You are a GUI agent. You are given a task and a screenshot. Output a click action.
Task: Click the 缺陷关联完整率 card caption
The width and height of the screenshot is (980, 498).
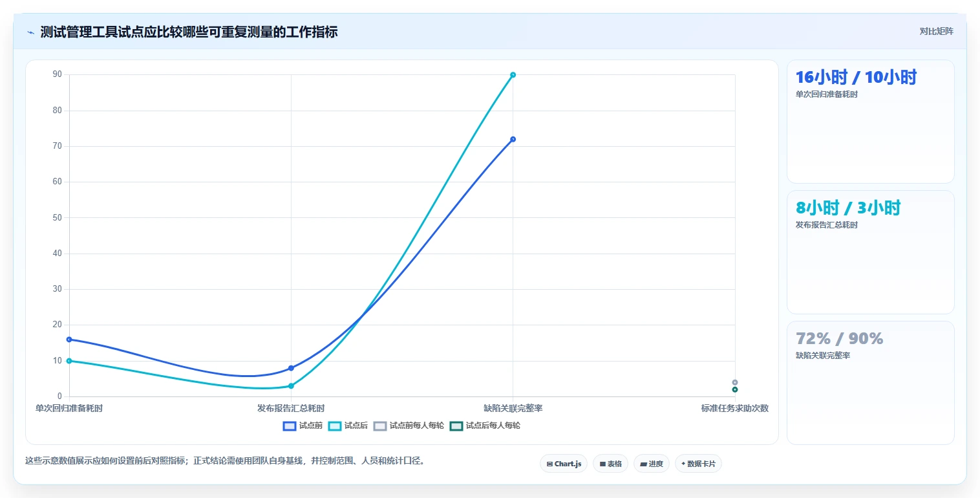click(823, 356)
